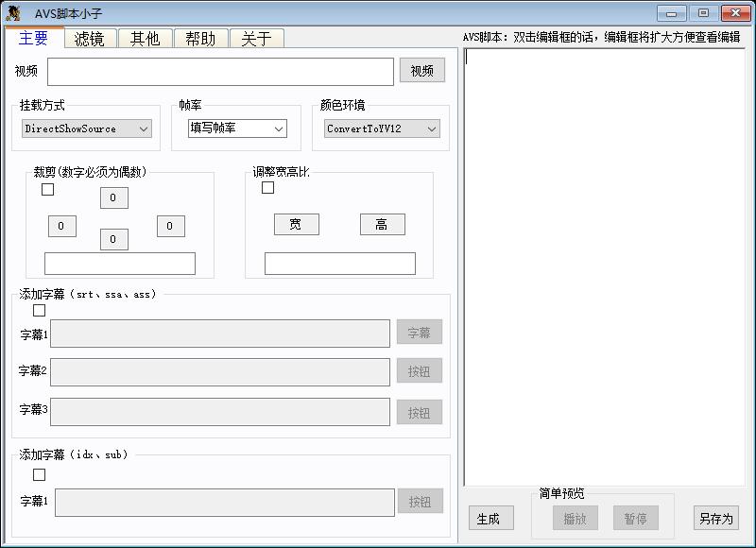The width and height of the screenshot is (756, 548).
Task: Click the video path input field
Action: coord(220,72)
